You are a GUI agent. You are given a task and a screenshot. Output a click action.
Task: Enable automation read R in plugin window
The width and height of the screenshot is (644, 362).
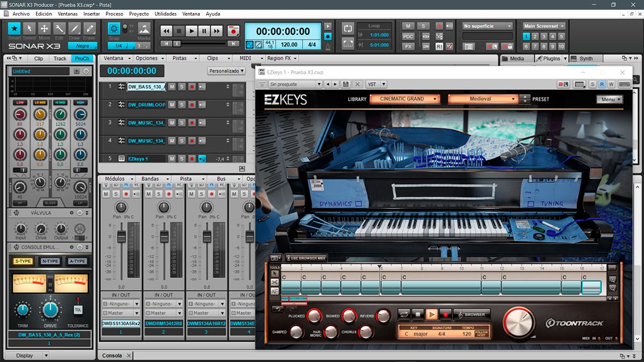(602, 84)
